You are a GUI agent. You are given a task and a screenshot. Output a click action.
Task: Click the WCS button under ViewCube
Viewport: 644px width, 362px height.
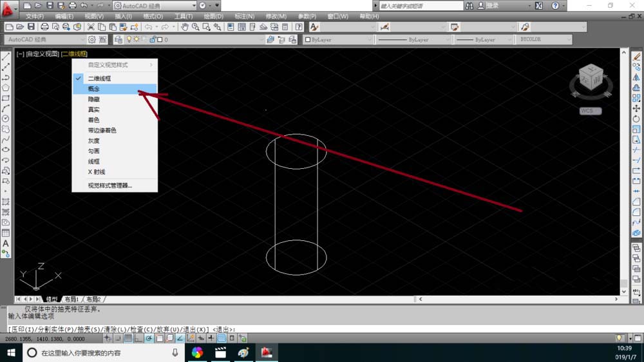591,111
